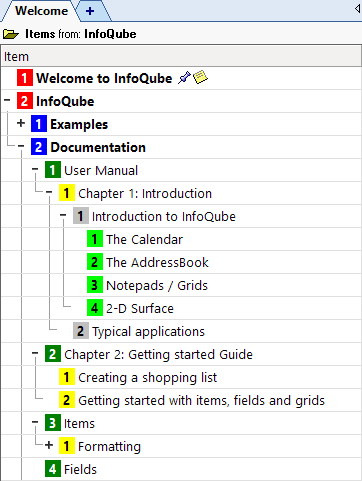Screen dimensions: 362x481
Task: Select Getting started with items, fields and grids
Action: coord(201,400)
